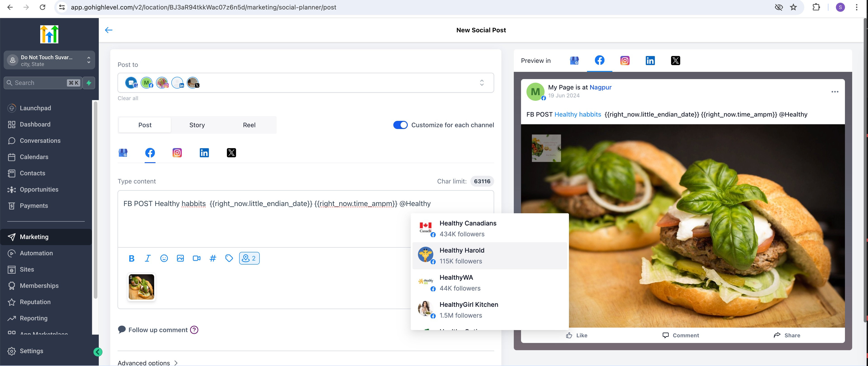Screen dimensions: 868x366
Task: Click the tag icon in editor toolbar
Action: point(229,258)
